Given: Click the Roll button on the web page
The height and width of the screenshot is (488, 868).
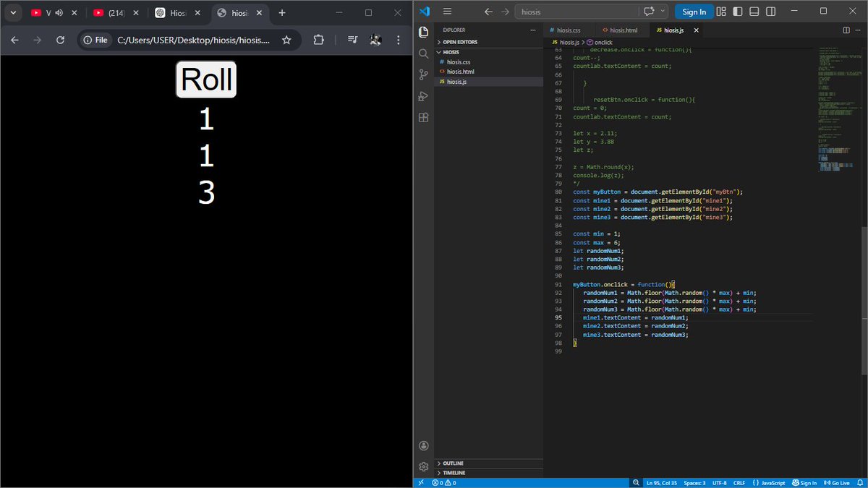Looking at the screenshot, I should [x=206, y=79].
